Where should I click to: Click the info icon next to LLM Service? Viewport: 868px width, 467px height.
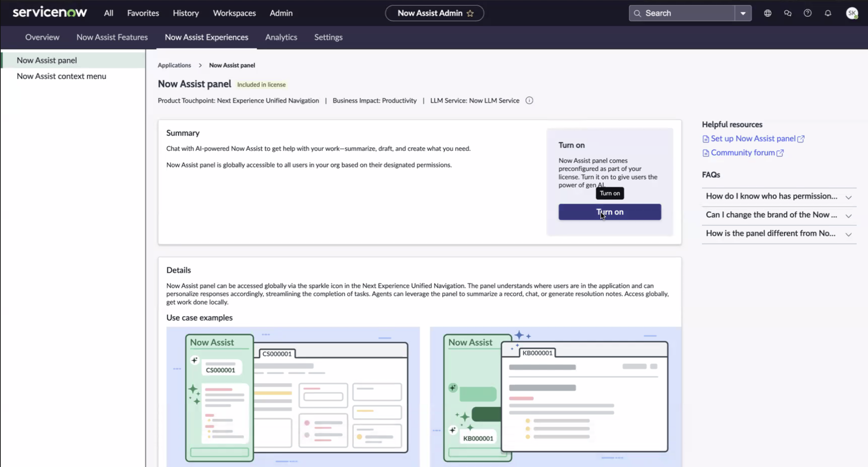click(529, 100)
